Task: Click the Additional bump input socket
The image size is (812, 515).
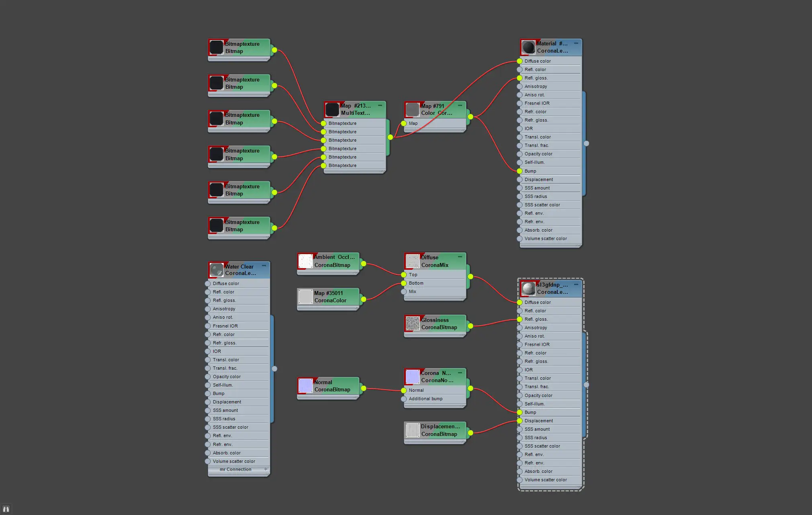Action: [x=404, y=399]
